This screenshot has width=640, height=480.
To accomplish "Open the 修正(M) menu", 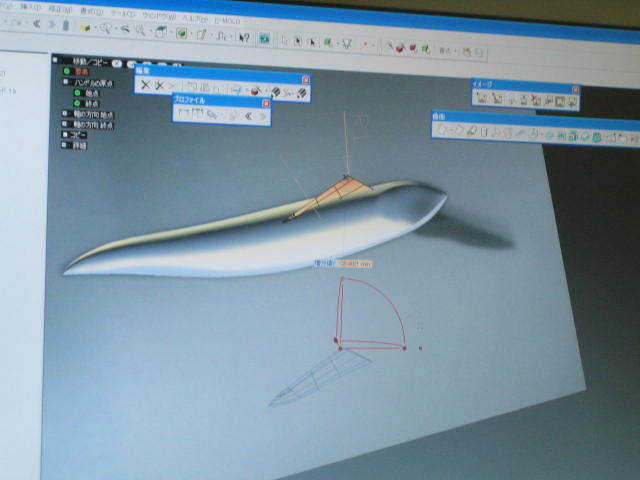I will click(60, 10).
